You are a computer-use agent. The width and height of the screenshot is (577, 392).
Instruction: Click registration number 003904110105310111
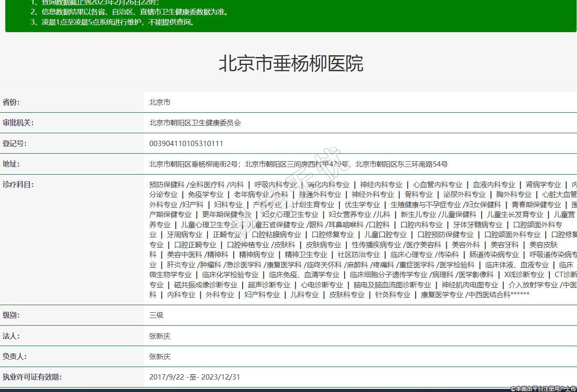click(186, 143)
